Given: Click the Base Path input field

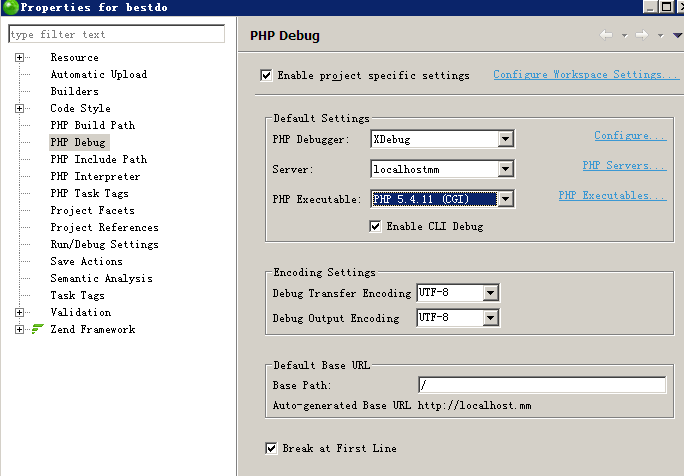Looking at the screenshot, I should coord(542,385).
